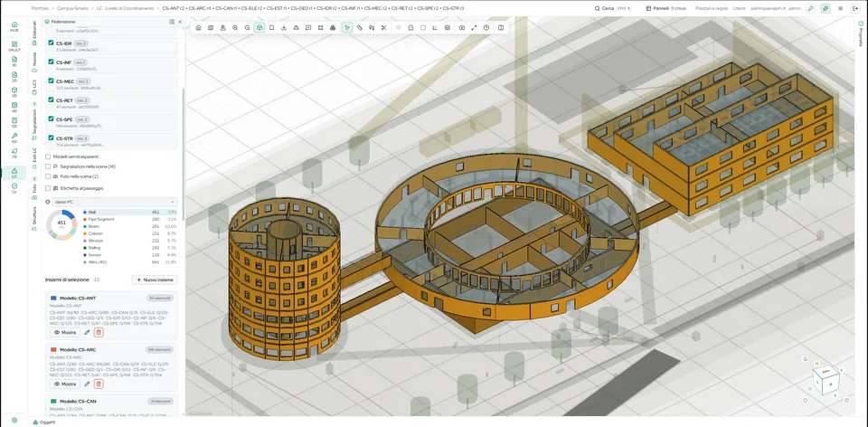
Task: Click the scissors cut section tool
Action: click(383, 28)
